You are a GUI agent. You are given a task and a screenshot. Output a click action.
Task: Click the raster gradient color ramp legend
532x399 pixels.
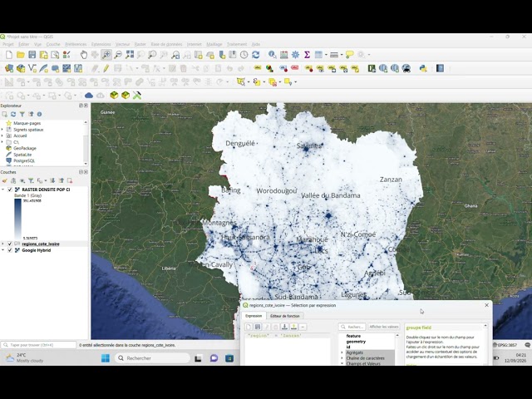click(x=17, y=219)
